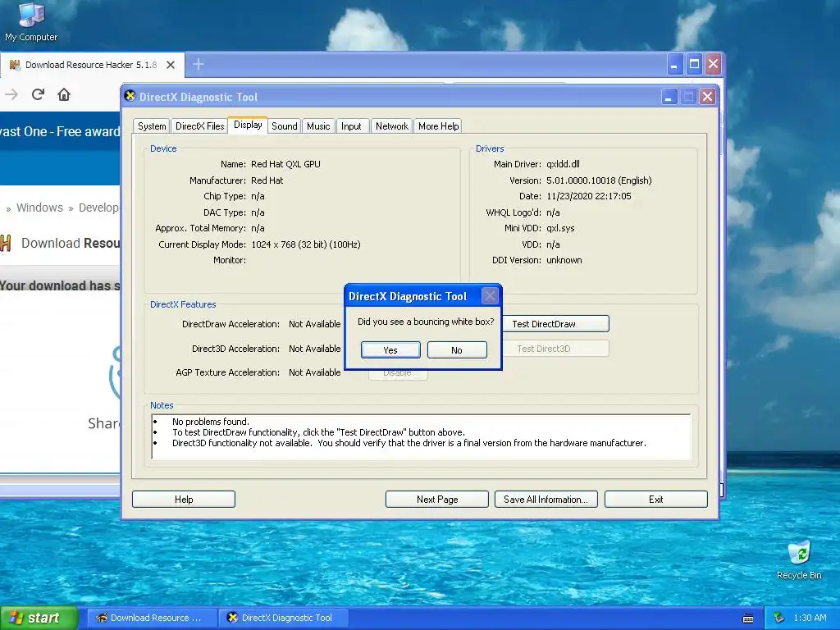Click the 'qxl.sys' Mini VDD value
The height and width of the screenshot is (630, 840).
coord(560,228)
